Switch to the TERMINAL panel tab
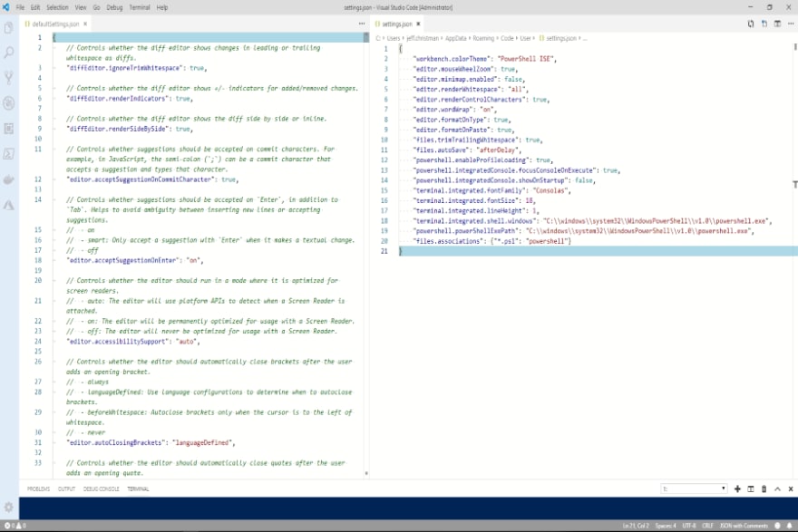 pyautogui.click(x=138, y=488)
